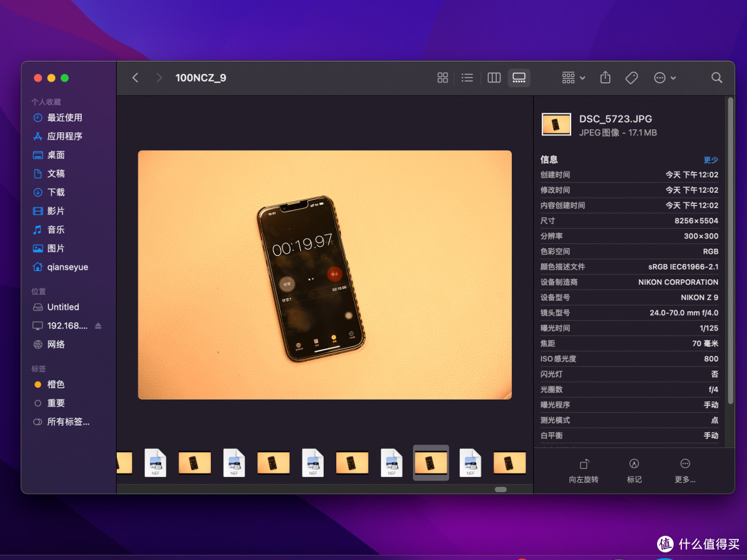
Task: Filter by the 橙色 tag
Action: (56, 384)
